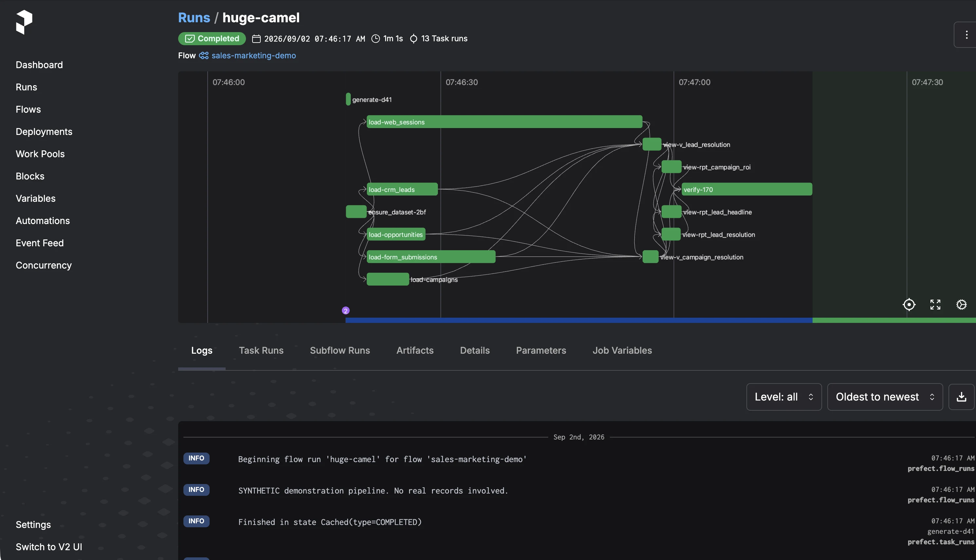The image size is (976, 560).
Task: Click the purple event marker labeled 2
Action: [346, 310]
